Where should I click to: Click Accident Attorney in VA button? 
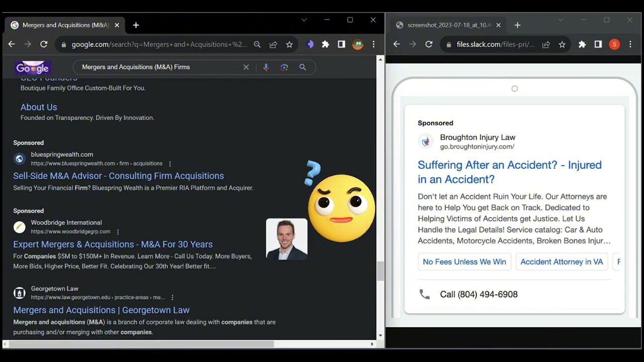click(561, 262)
